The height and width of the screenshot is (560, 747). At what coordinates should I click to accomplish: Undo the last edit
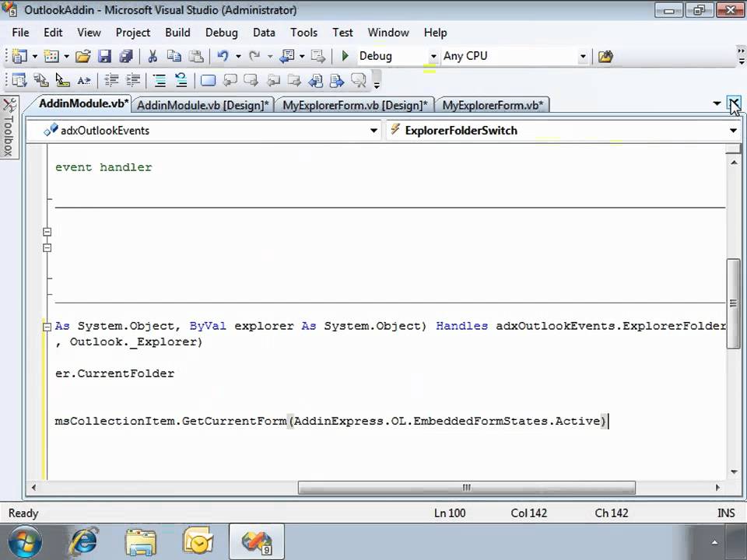pyautogui.click(x=223, y=56)
